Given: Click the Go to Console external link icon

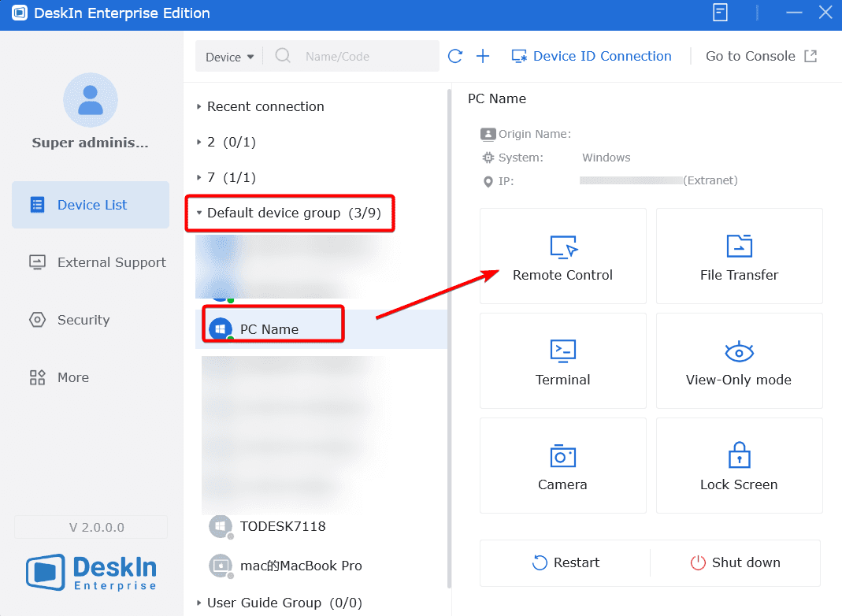Looking at the screenshot, I should tap(810, 56).
